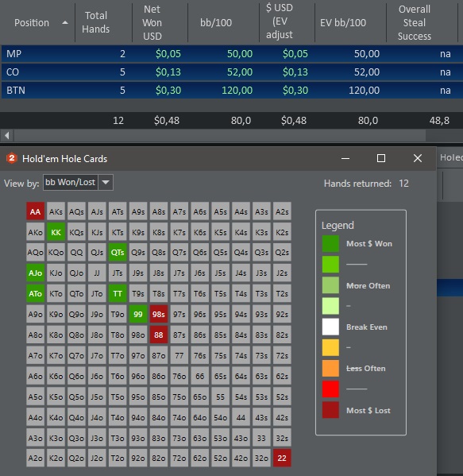Click the QQ hole cards cell
Screen dimensions: 463x476
(76, 252)
